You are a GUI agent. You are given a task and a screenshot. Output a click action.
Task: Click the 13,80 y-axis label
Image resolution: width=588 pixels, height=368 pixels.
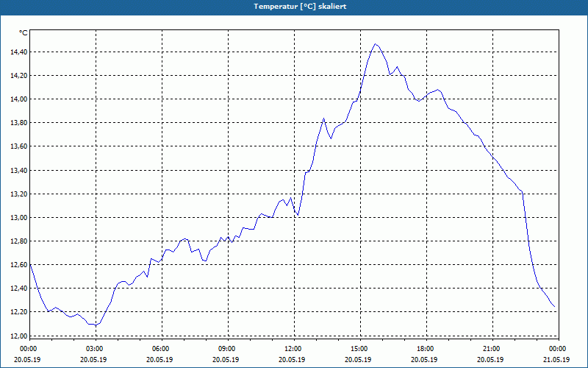tap(18, 123)
